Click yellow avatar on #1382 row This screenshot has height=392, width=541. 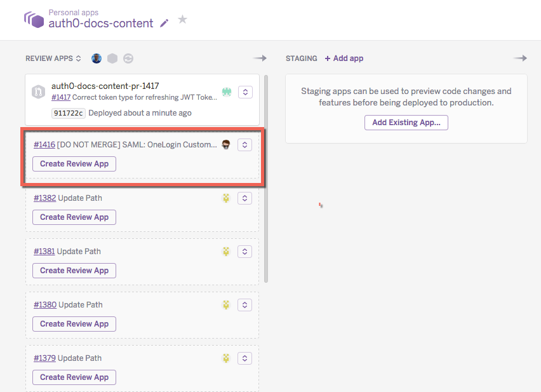tap(226, 198)
